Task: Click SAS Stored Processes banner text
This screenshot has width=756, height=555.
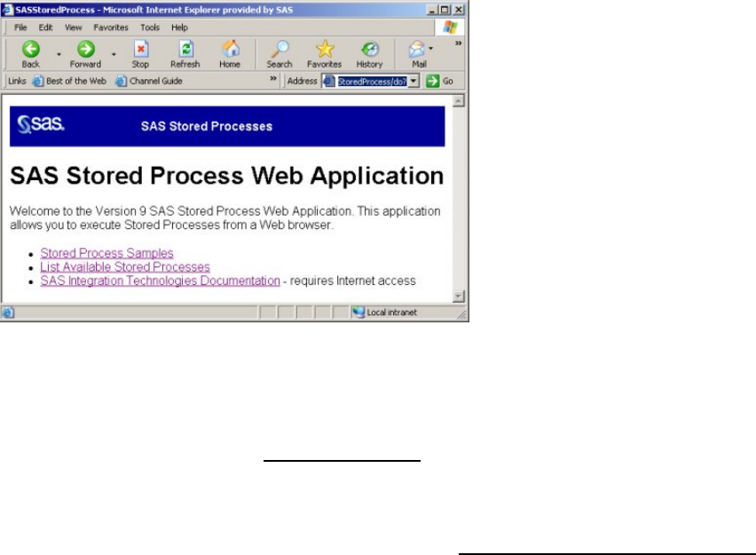Action: pyautogui.click(x=207, y=126)
